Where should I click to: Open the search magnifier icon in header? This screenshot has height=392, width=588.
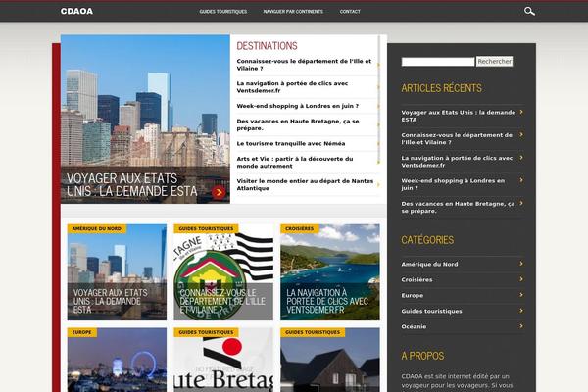(x=529, y=11)
